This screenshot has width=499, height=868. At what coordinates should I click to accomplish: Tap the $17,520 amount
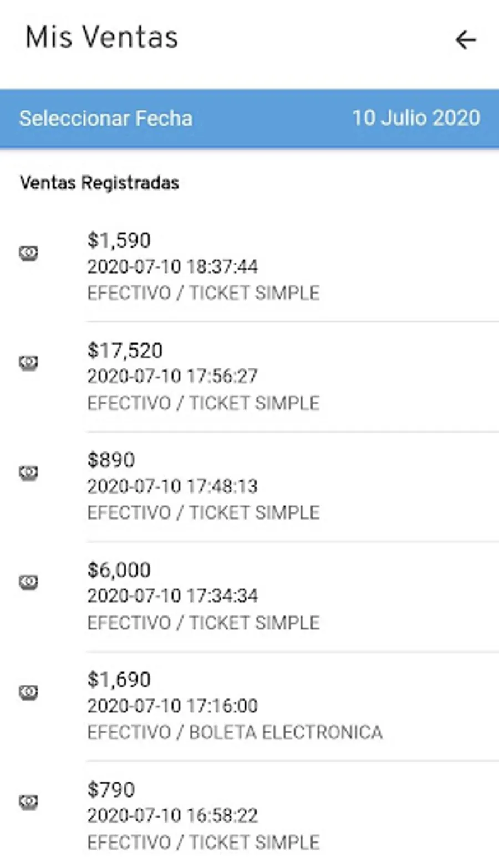coord(125,350)
